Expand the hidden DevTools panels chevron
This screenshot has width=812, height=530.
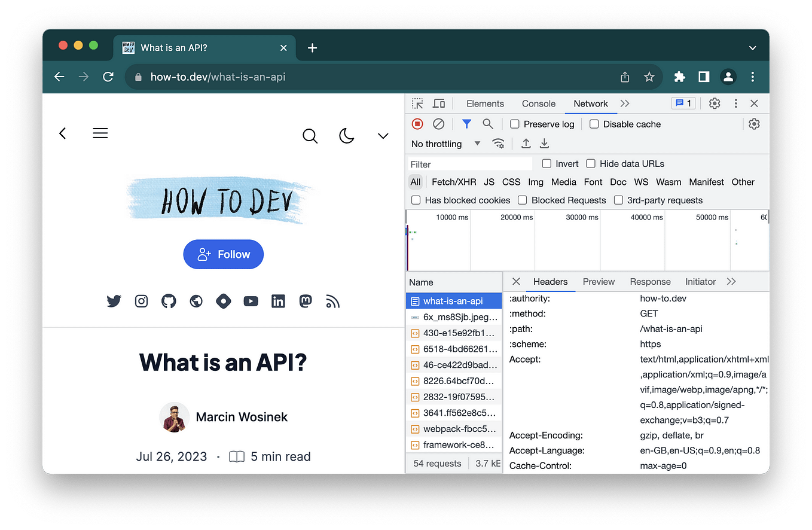point(624,103)
